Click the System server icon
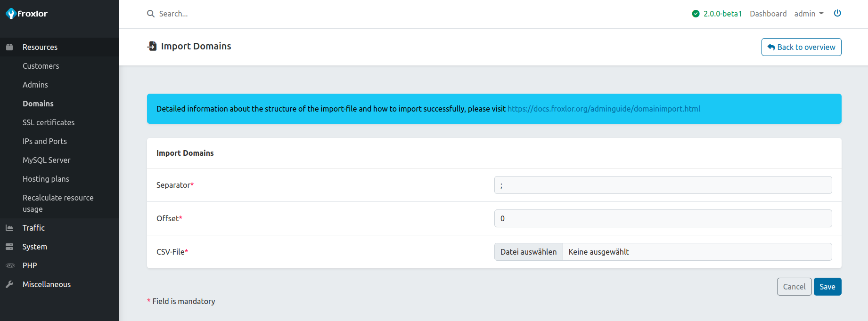 pyautogui.click(x=9, y=247)
